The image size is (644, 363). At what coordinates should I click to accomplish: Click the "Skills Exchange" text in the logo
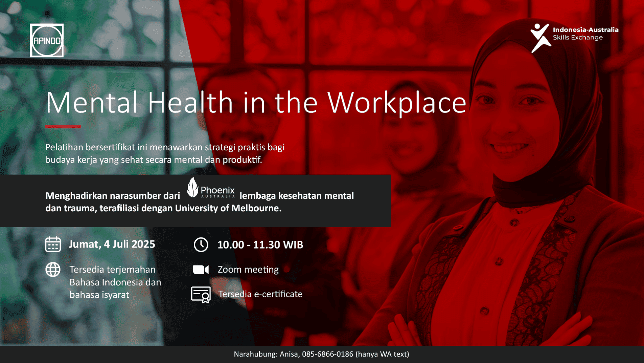point(578,38)
